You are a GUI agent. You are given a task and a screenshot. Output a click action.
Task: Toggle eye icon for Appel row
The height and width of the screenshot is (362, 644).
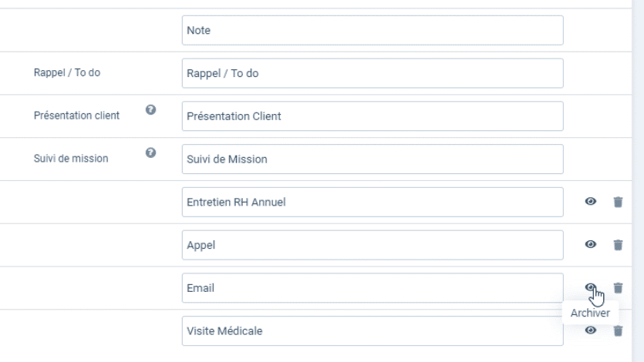[591, 244]
